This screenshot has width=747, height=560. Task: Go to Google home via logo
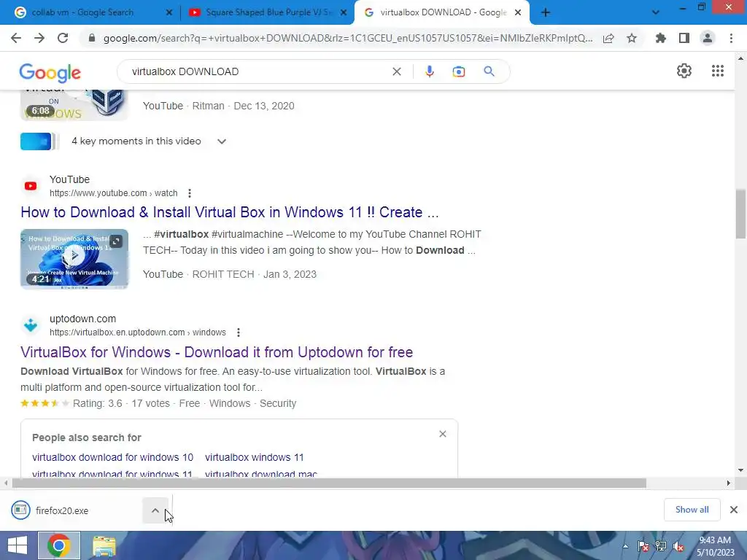(x=50, y=72)
